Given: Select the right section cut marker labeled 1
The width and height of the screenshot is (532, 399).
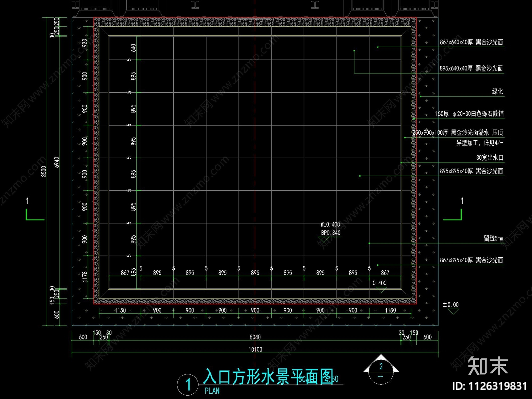Looking at the screenshot, I should (x=462, y=205).
